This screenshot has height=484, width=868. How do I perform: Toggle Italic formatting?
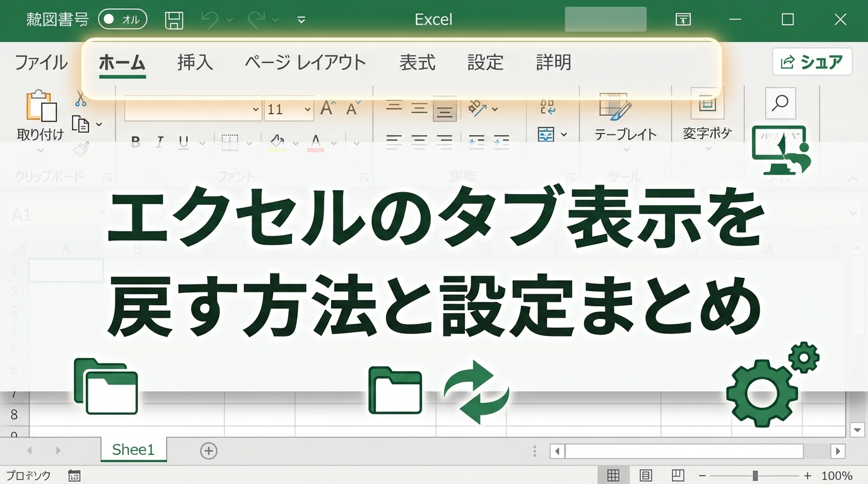coord(160,142)
